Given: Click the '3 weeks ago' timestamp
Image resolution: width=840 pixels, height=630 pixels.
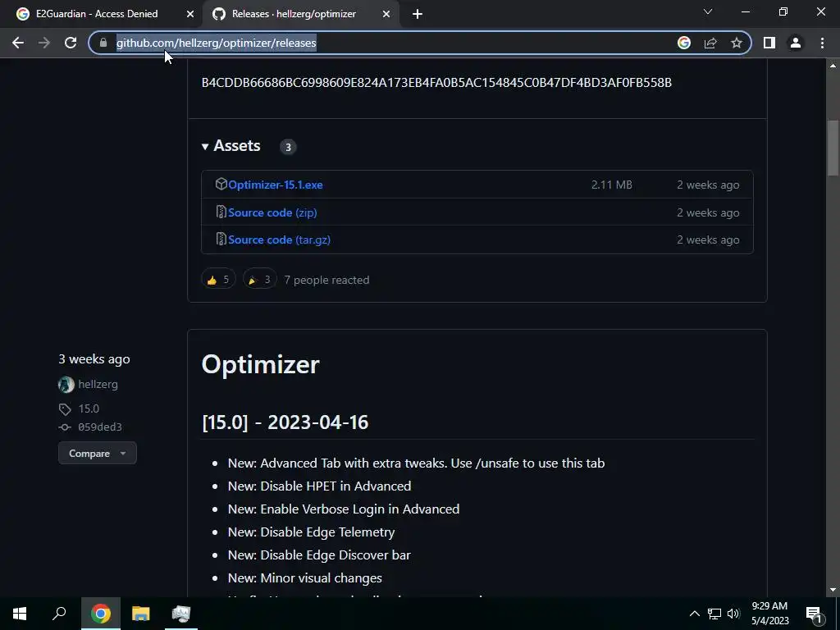Looking at the screenshot, I should (94, 359).
